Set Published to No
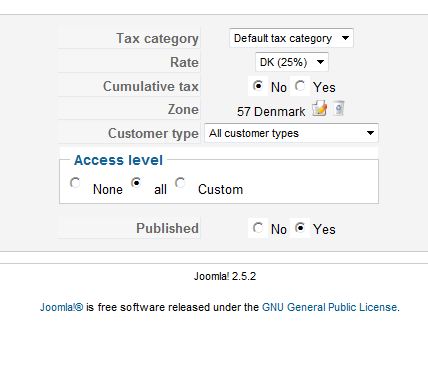The image size is (428, 369). [258, 228]
